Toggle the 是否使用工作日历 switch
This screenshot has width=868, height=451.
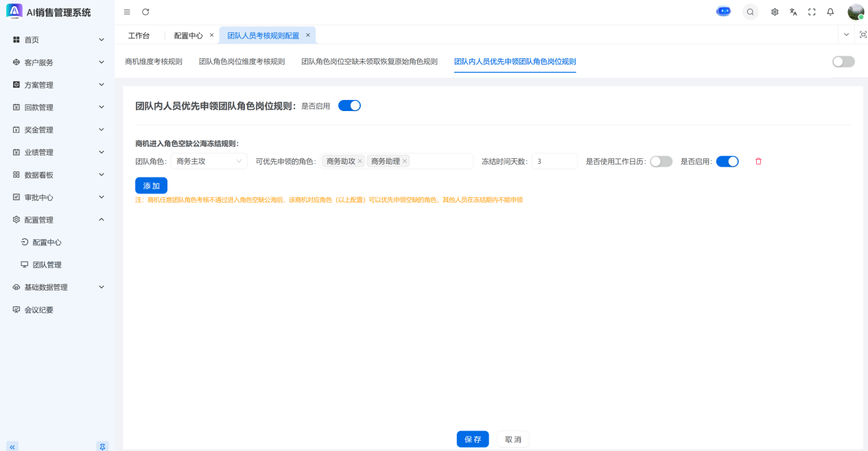[x=661, y=162]
